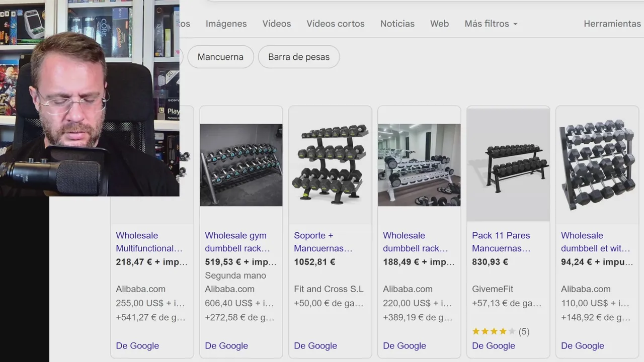Apply the Mancuerna filter chip
Viewport: 644px width, 362px height.
point(220,57)
